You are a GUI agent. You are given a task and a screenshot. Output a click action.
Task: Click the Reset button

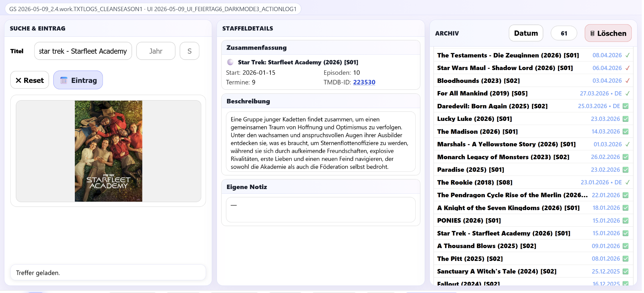coord(30,80)
